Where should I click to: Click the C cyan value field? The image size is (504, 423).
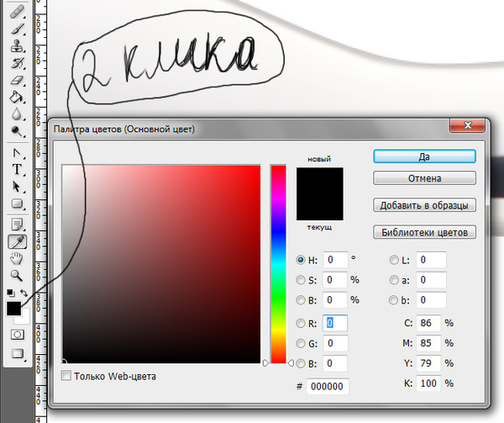(428, 323)
